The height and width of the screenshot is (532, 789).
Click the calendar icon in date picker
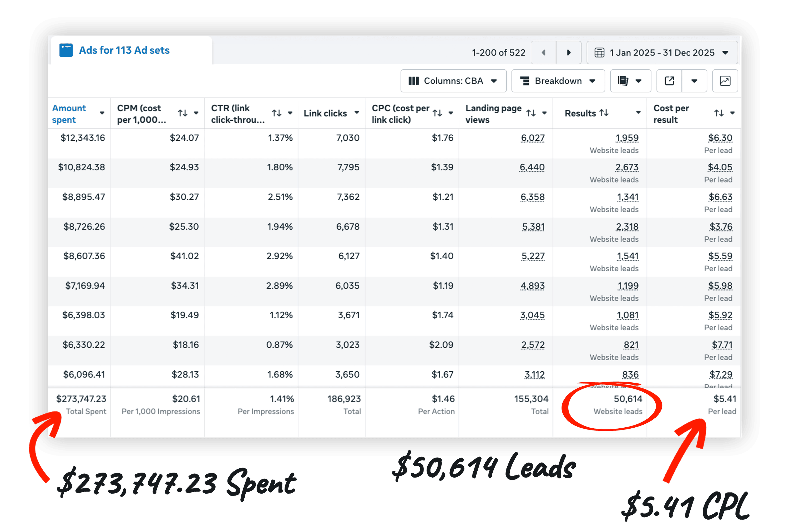599,53
